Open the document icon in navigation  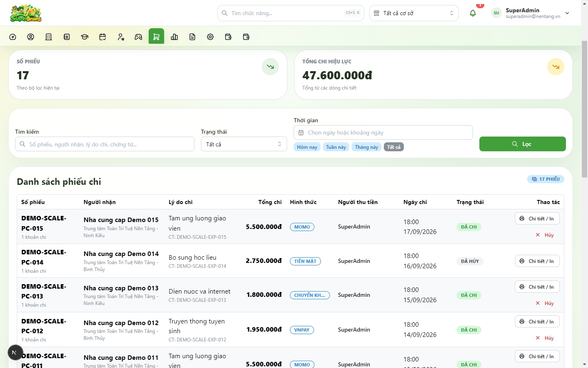pos(192,37)
